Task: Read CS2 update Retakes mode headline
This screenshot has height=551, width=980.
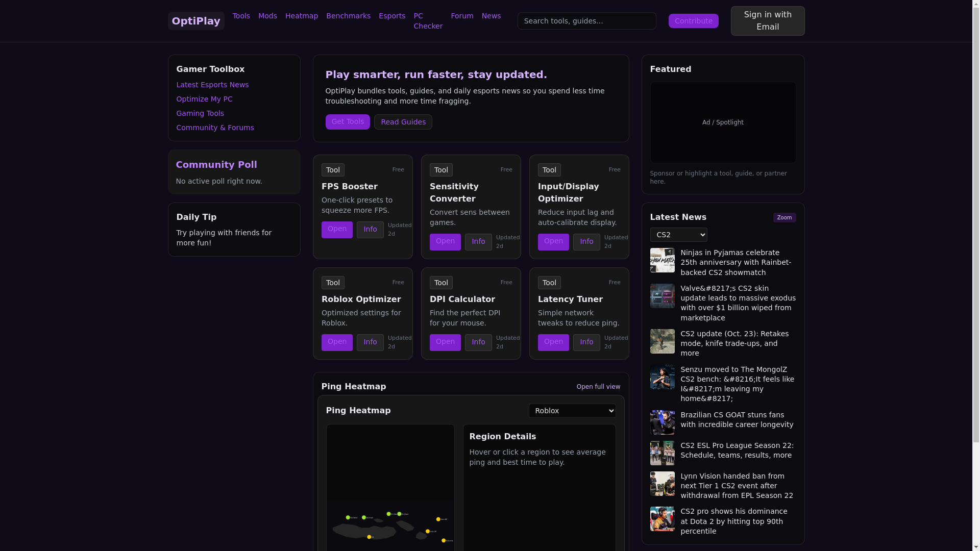Action: [734, 343]
